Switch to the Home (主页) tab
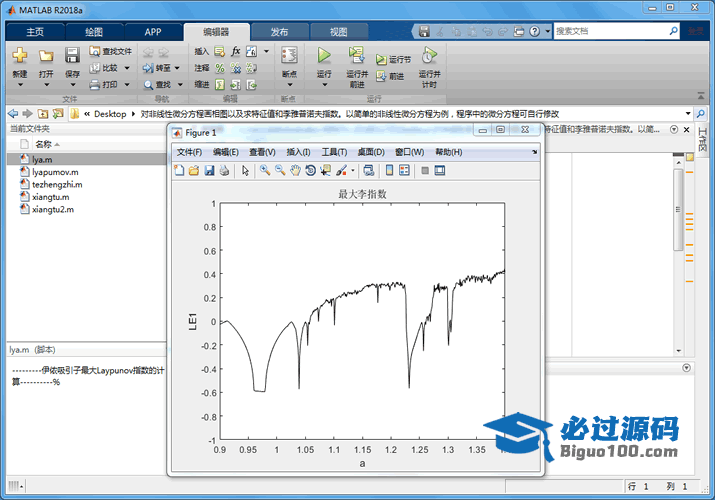The width and height of the screenshot is (715, 500). pos(35,32)
